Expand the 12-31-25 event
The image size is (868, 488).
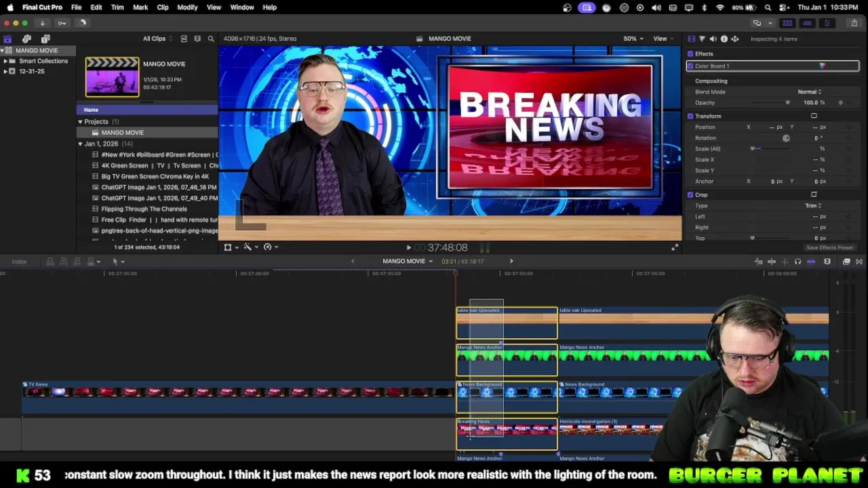(6, 71)
